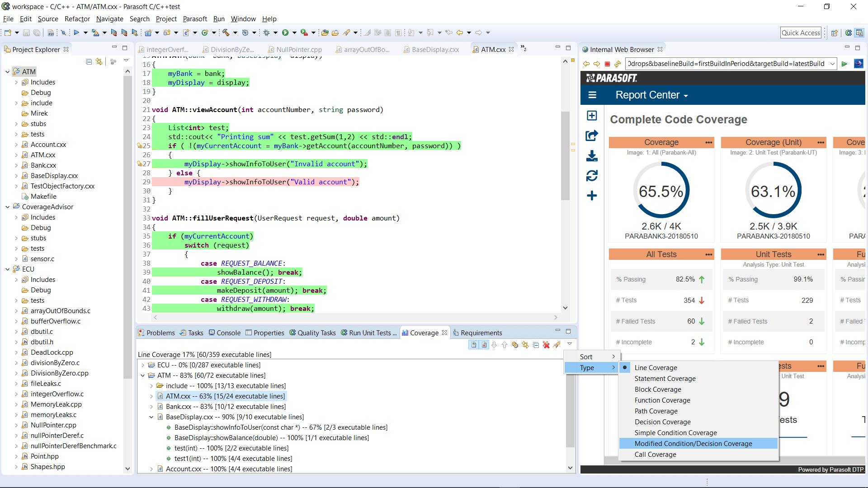Click the blue plus icon in Report Center sidebar
The height and width of the screenshot is (488, 868).
point(592,196)
